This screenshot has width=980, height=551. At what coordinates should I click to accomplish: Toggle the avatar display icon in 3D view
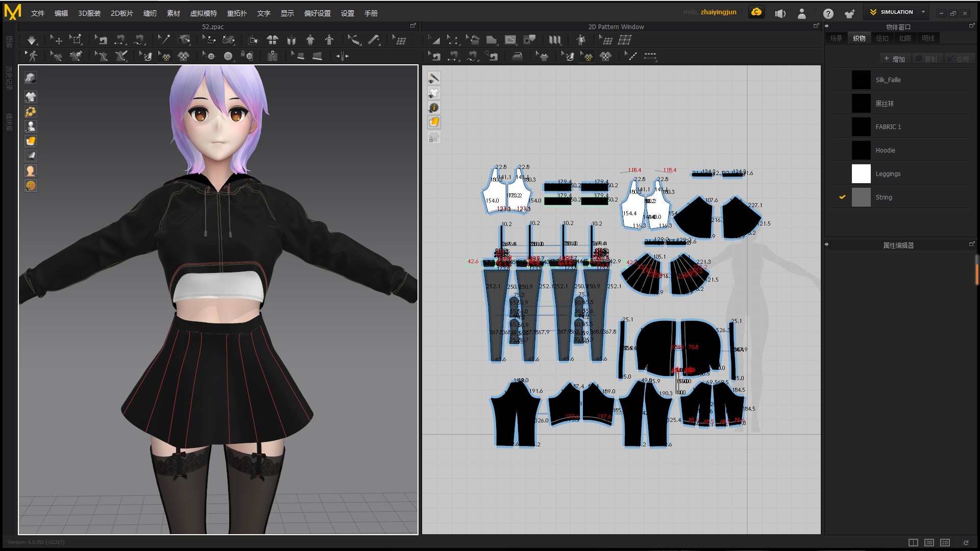pos(31,126)
